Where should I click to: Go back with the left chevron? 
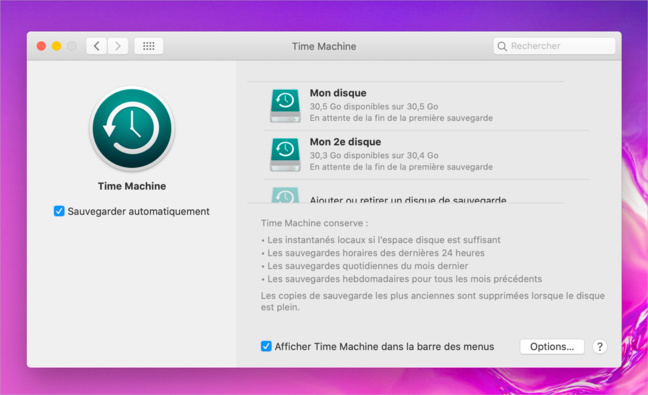pyautogui.click(x=97, y=46)
